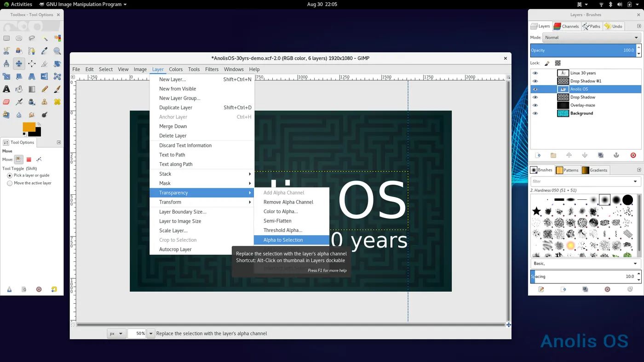Adjust the layer Opacity slider
Screen dimensions: 644x362
pyautogui.click(x=583, y=50)
